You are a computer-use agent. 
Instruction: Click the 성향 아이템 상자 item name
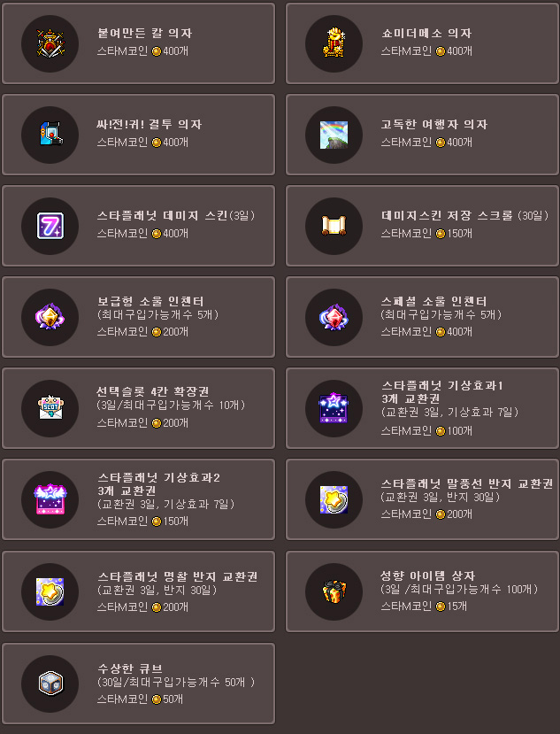pos(427,576)
